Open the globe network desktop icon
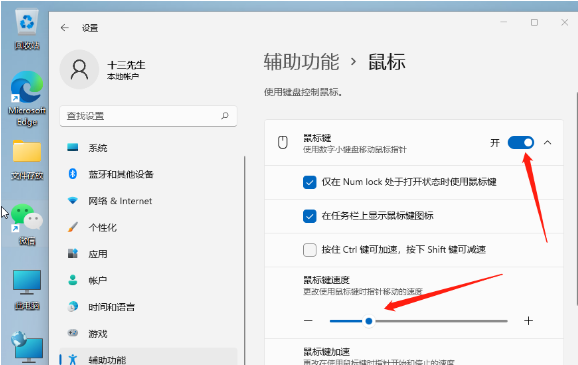 pyautogui.click(x=27, y=347)
